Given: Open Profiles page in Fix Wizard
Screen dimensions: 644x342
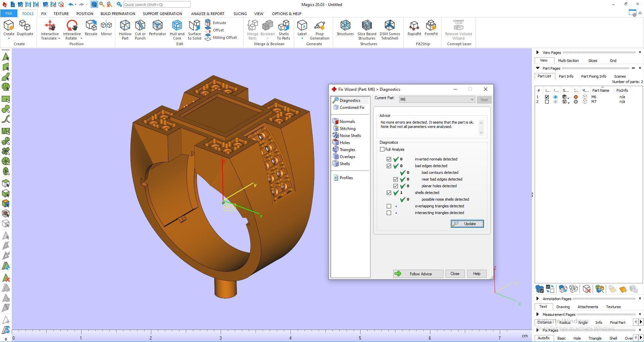Looking at the screenshot, I should (343, 178).
